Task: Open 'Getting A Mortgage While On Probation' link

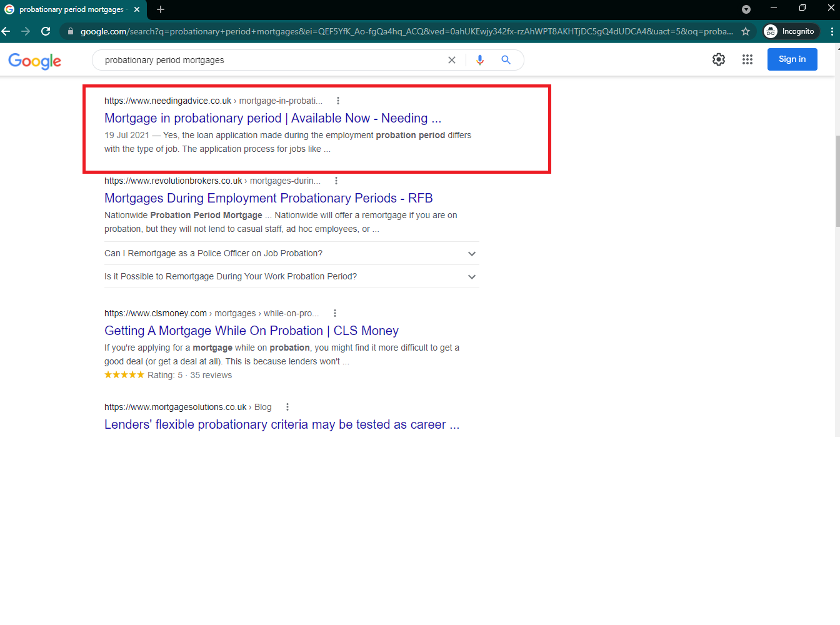Action: (251, 331)
